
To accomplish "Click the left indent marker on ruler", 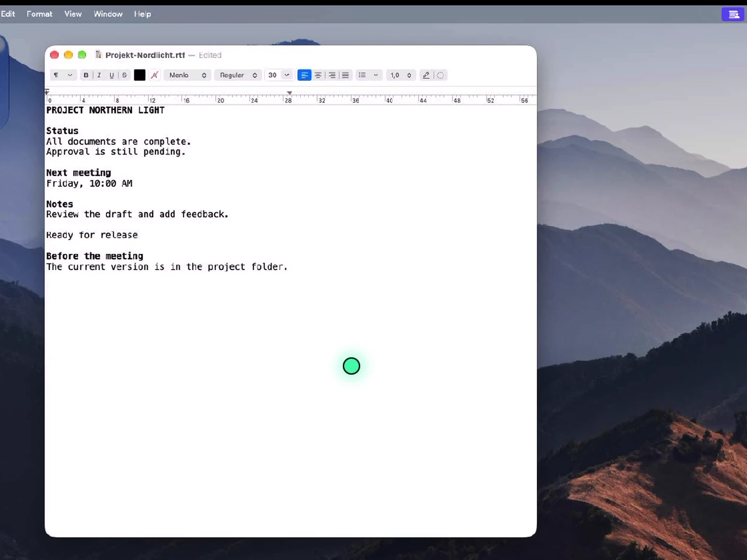I will click(x=47, y=92).
